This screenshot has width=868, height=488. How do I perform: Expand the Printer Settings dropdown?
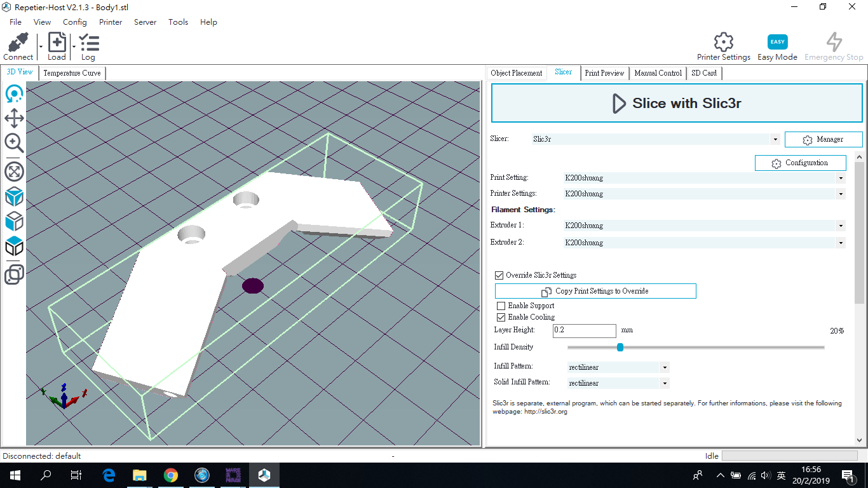(841, 194)
